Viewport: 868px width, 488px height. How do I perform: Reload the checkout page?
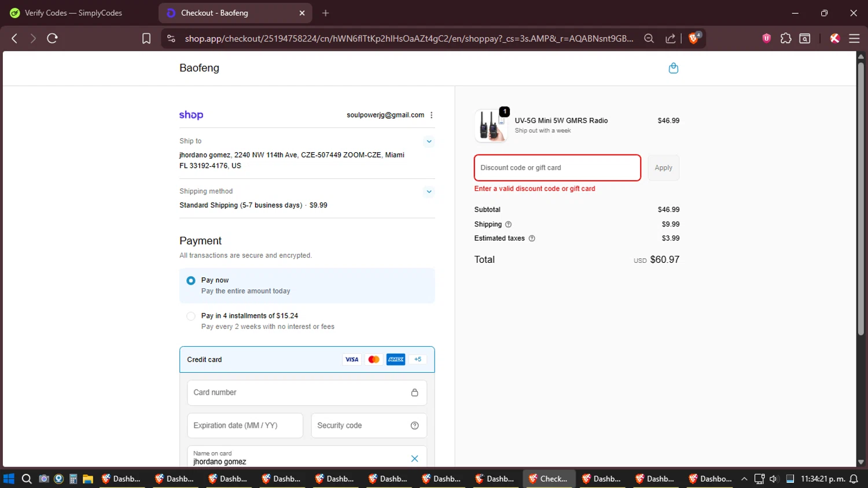click(52, 38)
